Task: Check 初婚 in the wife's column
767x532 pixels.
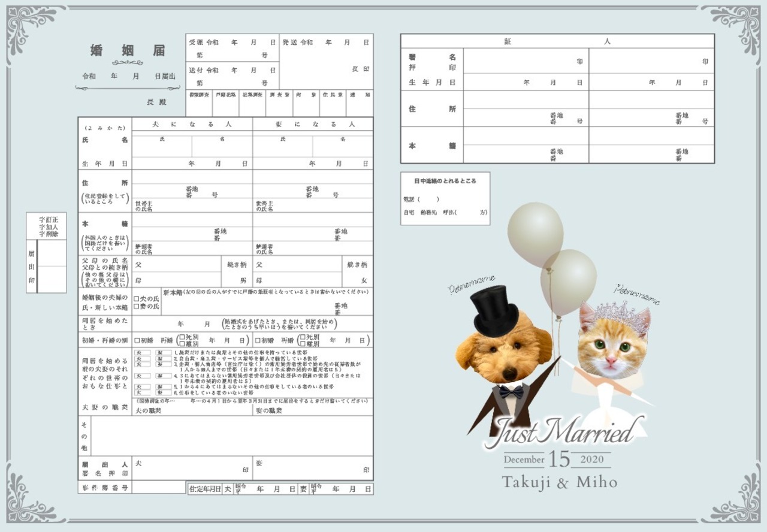Action: coord(258,340)
